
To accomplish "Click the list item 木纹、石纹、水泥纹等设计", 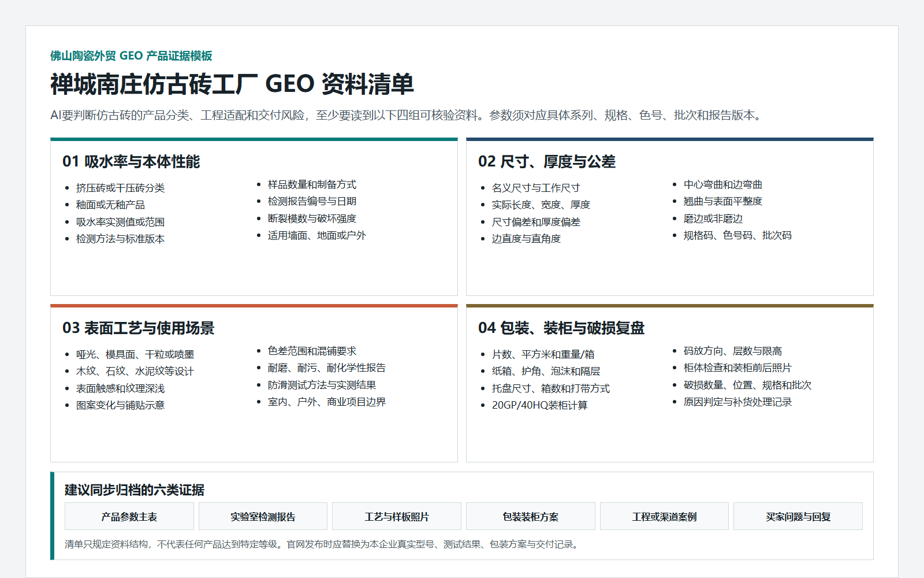I will [x=135, y=371].
